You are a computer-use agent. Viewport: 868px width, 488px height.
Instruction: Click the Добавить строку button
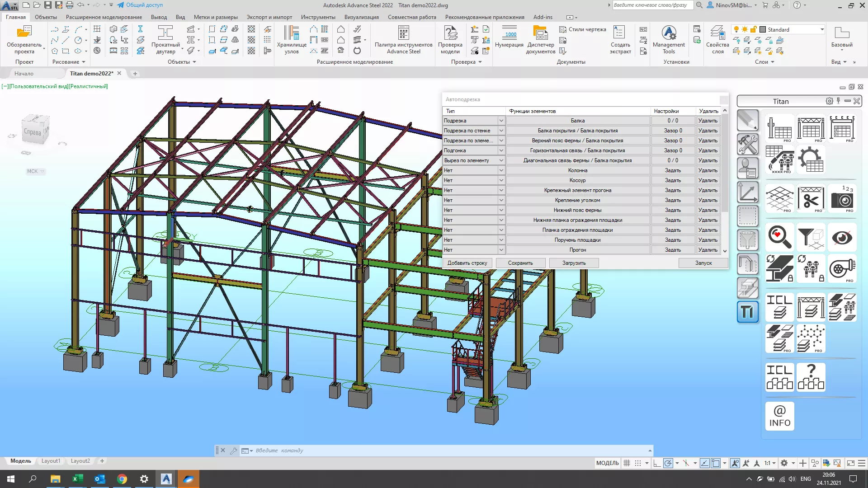(x=467, y=263)
